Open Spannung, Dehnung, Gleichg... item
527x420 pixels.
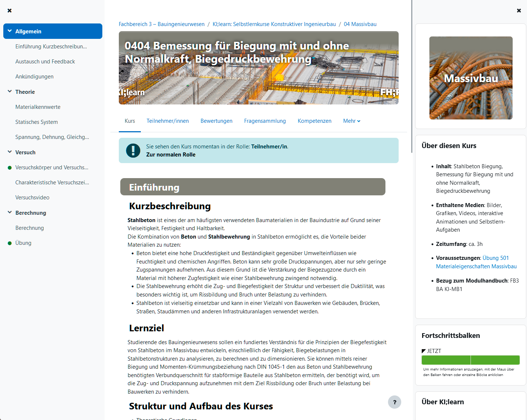click(x=52, y=137)
